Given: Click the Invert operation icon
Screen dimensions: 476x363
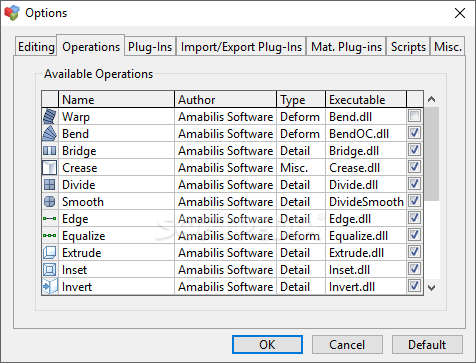Looking at the screenshot, I should click(x=50, y=286).
